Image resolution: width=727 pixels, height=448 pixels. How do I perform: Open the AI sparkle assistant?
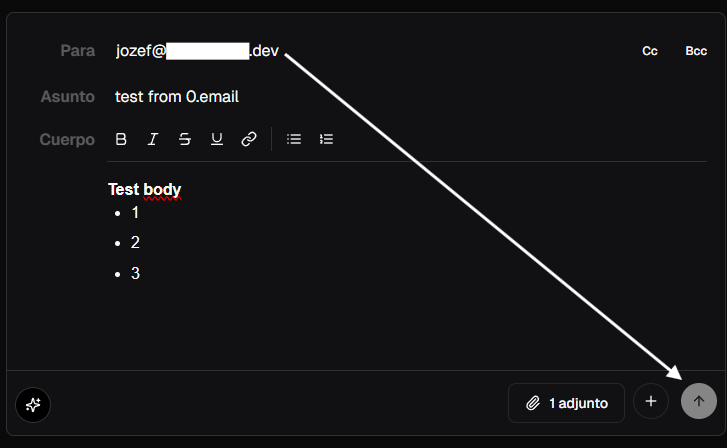point(33,405)
